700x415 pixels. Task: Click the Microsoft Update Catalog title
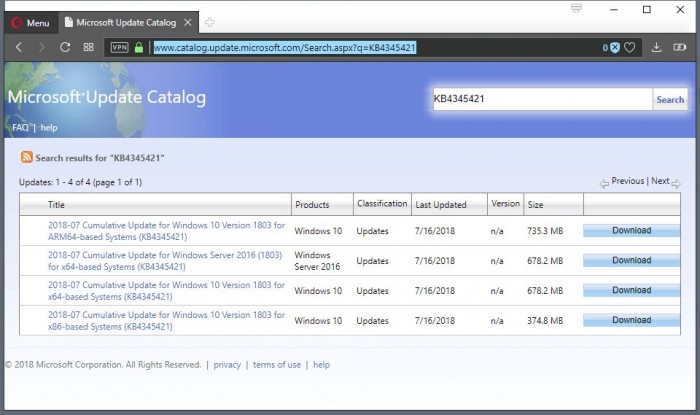point(107,97)
